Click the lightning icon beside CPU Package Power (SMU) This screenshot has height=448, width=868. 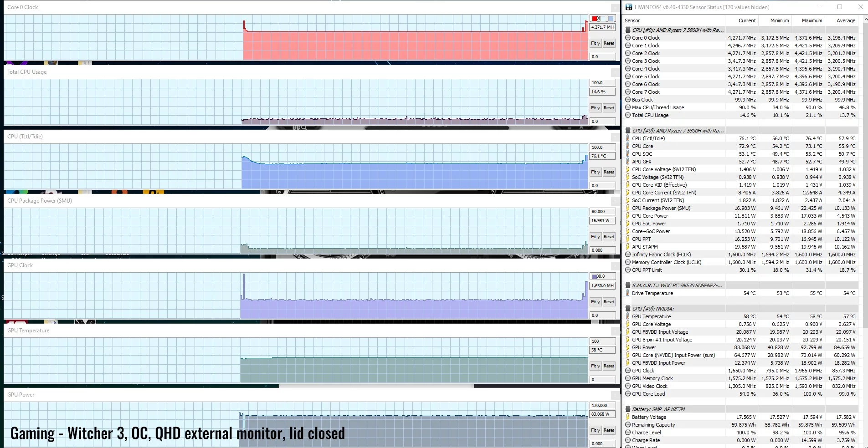[x=628, y=208]
